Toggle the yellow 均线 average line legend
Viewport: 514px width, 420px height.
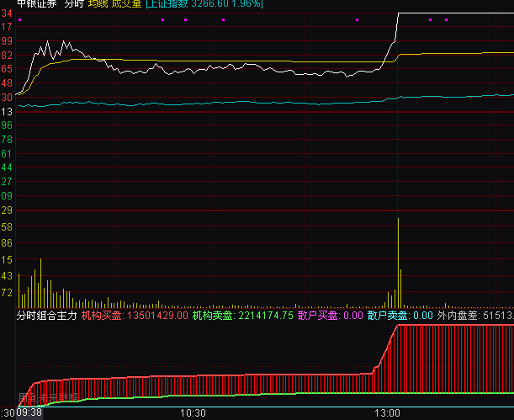[x=97, y=4]
